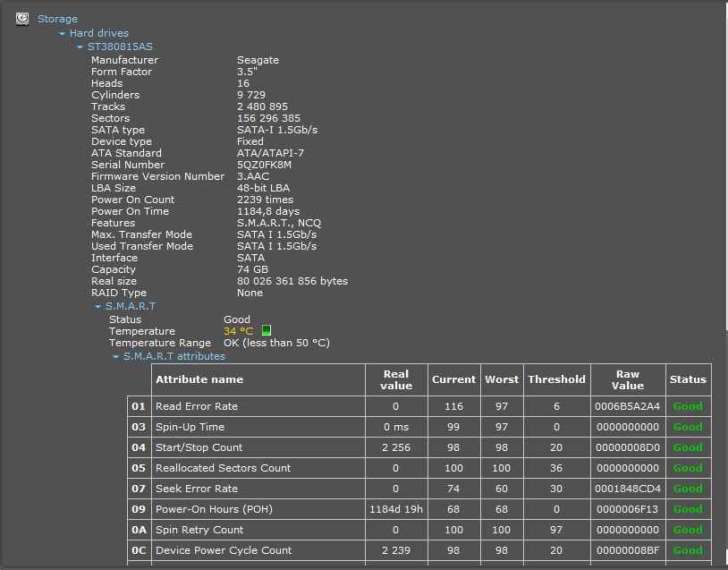Click the 74 GB capacity value
728x570 pixels.
(x=252, y=269)
